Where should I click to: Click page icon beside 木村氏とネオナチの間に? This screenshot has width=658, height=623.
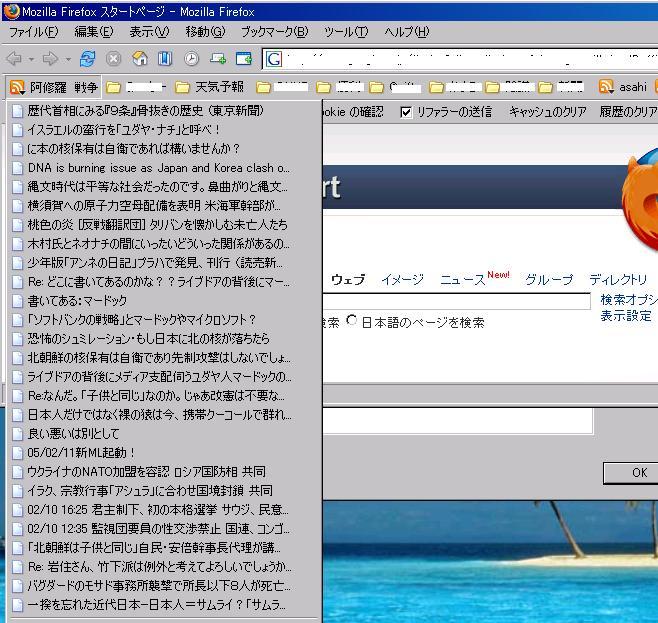click(17, 244)
